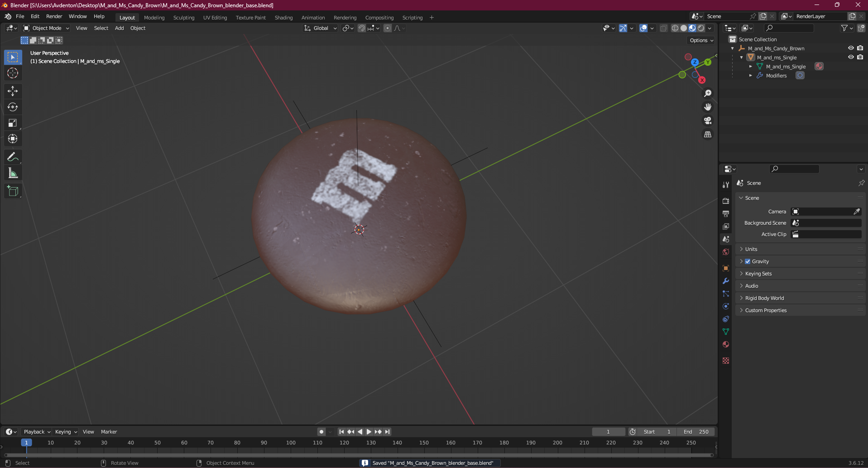
Task: Open the Output properties tab
Action: [726, 213]
